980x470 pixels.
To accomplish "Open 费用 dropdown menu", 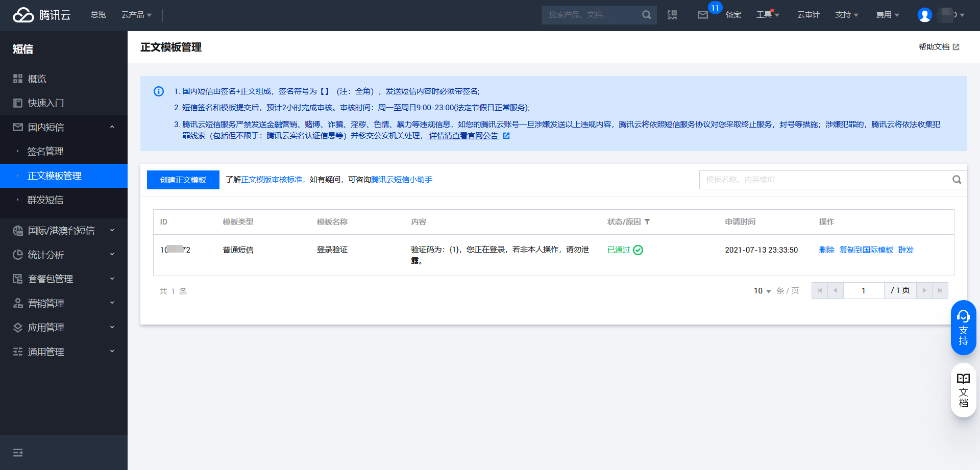I will [888, 15].
